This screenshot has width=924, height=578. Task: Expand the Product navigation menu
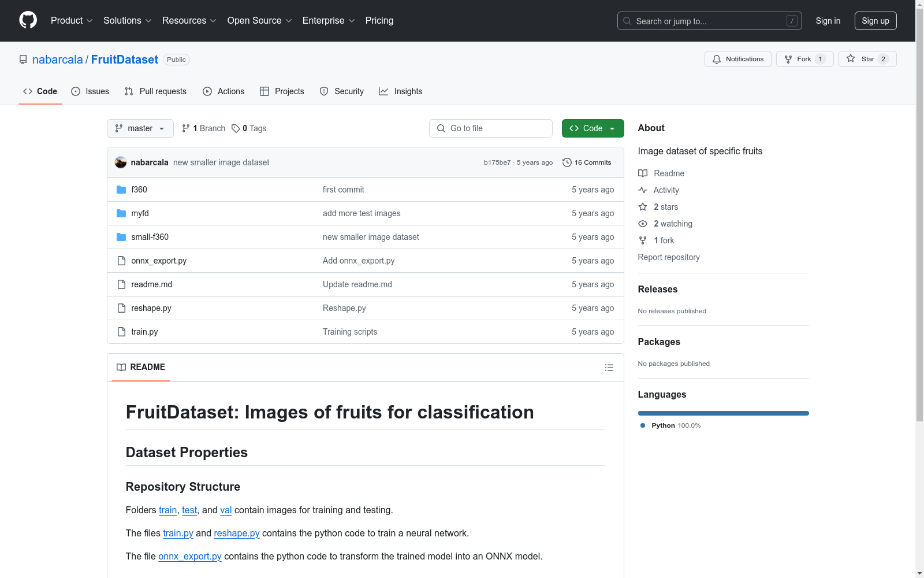point(72,21)
